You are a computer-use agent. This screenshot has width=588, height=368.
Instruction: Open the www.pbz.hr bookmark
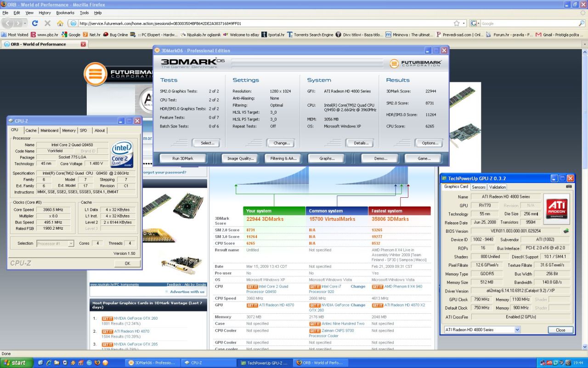click(x=44, y=34)
